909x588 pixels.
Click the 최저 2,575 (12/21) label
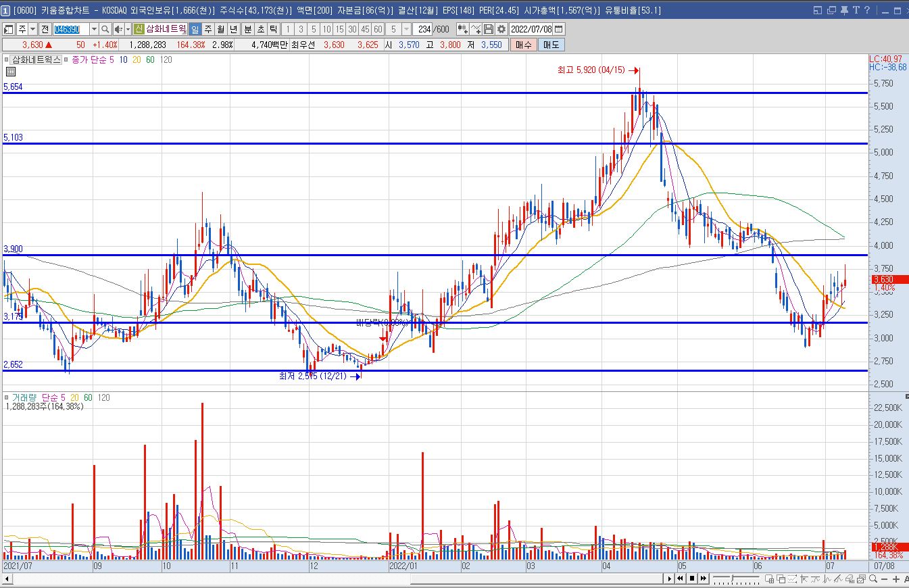312,376
